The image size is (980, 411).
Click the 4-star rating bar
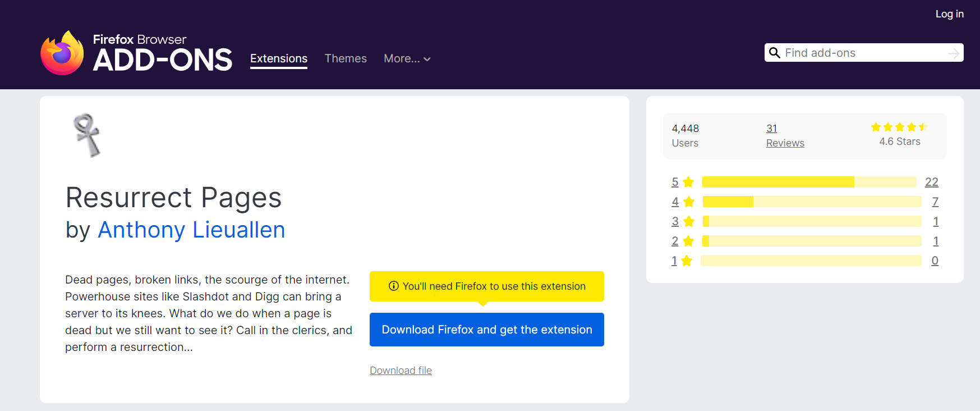[x=812, y=202]
